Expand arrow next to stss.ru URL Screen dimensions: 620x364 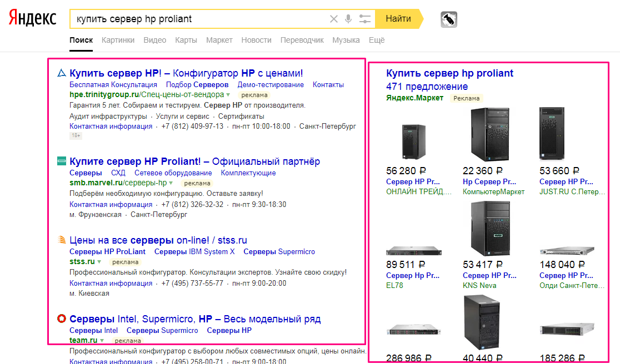point(99,262)
